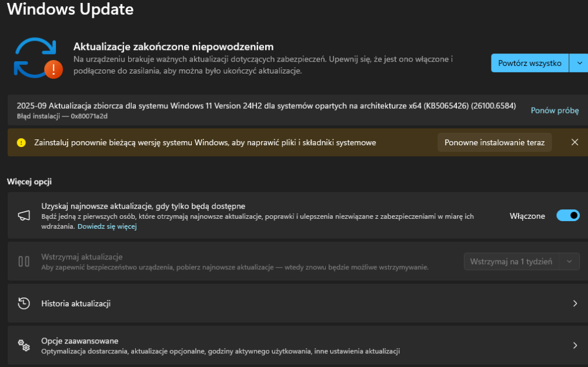Click the error code 0x80071a2d text
Image resolution: width=588 pixels, height=367 pixels.
[x=85, y=116]
